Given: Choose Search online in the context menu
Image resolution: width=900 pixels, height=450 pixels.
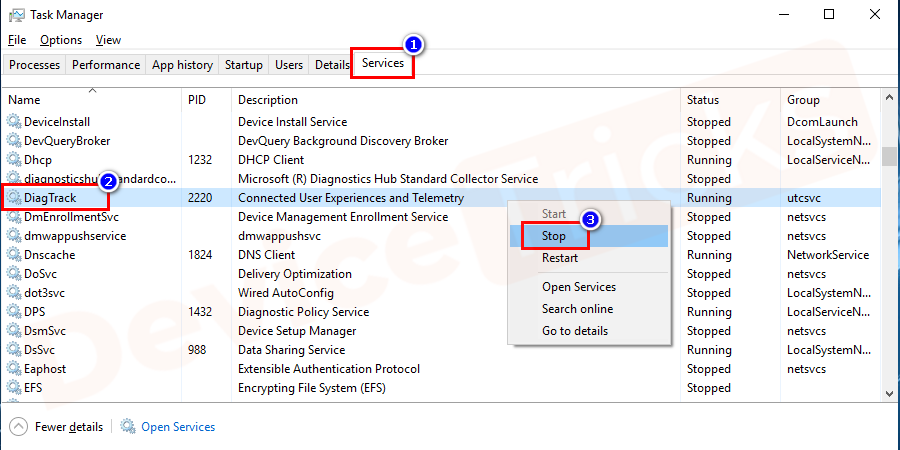Looking at the screenshot, I should 589,309.
